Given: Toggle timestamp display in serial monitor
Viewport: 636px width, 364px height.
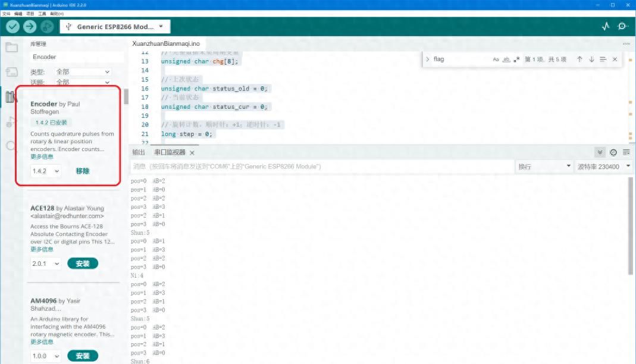Looking at the screenshot, I should tap(613, 152).
